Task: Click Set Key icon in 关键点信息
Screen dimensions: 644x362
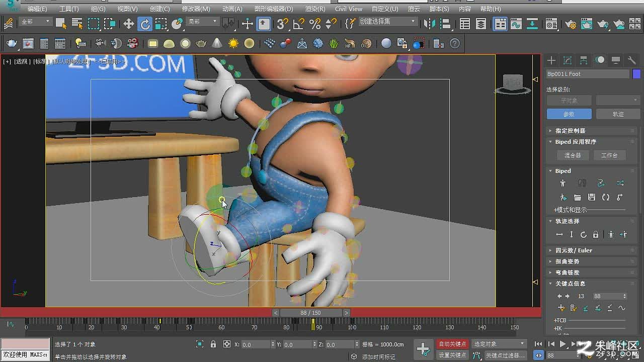Action: 561,308
